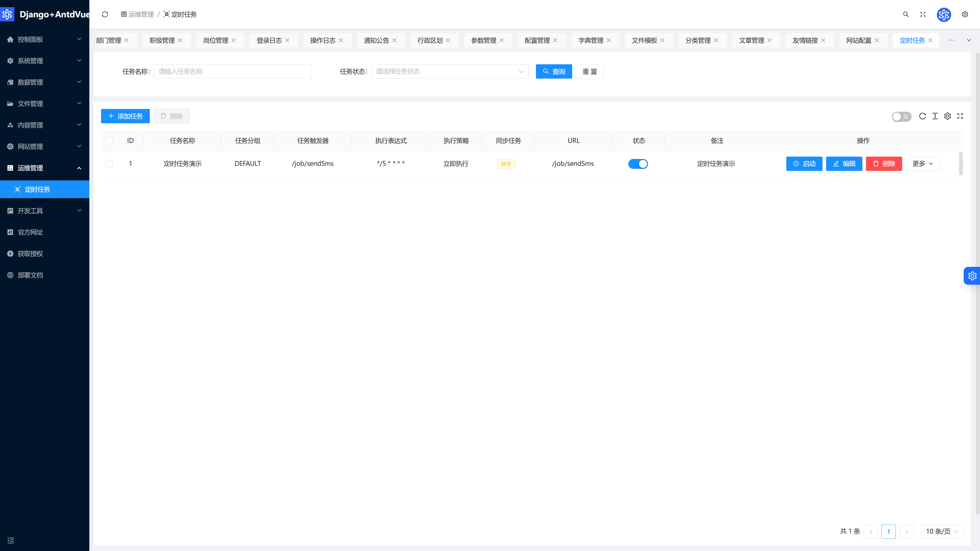Image resolution: width=980 pixels, height=551 pixels.
Task: Tick the checkbox for row ID 1
Action: tap(109, 164)
